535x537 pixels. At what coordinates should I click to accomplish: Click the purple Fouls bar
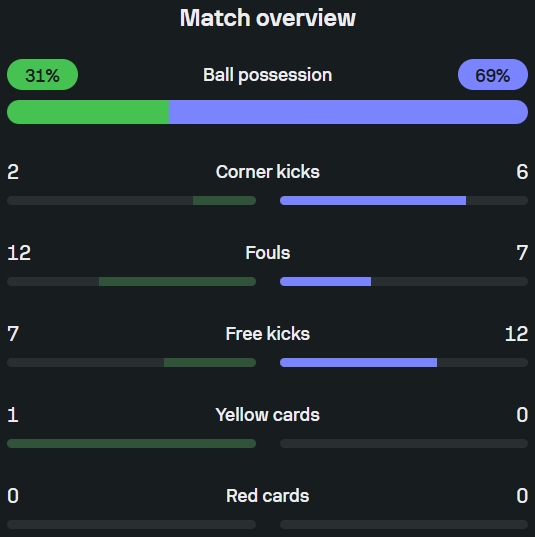(x=325, y=282)
